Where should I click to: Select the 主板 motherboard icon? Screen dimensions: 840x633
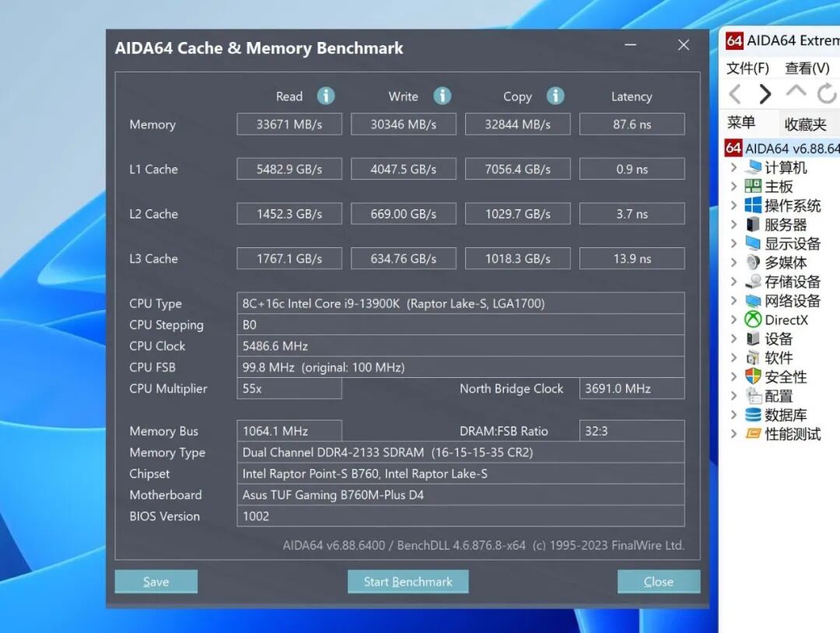(x=753, y=187)
